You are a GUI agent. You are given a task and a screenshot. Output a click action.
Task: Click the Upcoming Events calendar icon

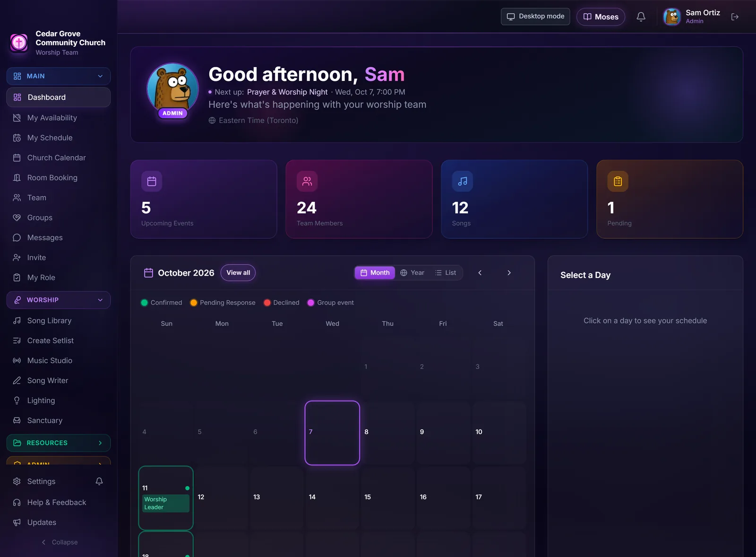152,181
